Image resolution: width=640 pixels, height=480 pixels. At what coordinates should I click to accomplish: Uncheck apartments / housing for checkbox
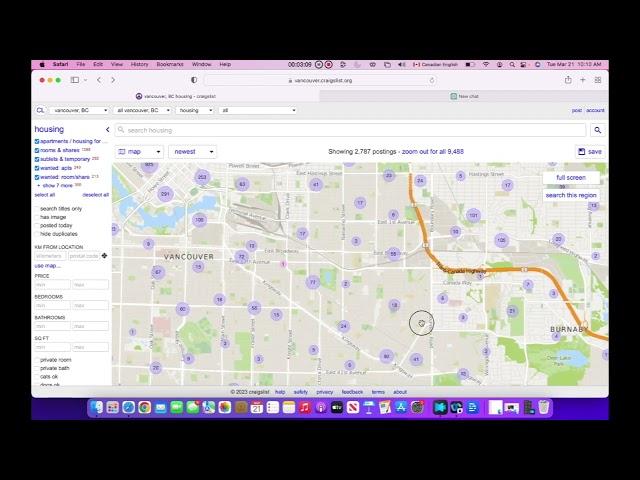click(x=37, y=141)
